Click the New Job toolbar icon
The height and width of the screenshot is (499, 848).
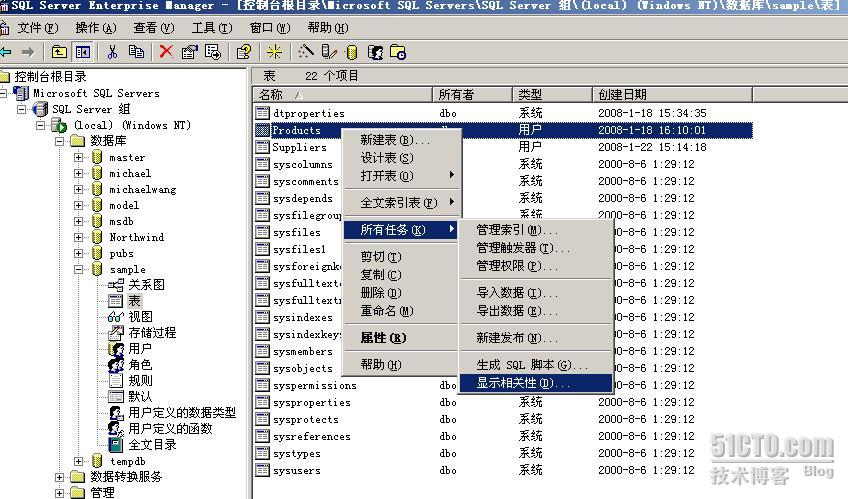pos(398,52)
